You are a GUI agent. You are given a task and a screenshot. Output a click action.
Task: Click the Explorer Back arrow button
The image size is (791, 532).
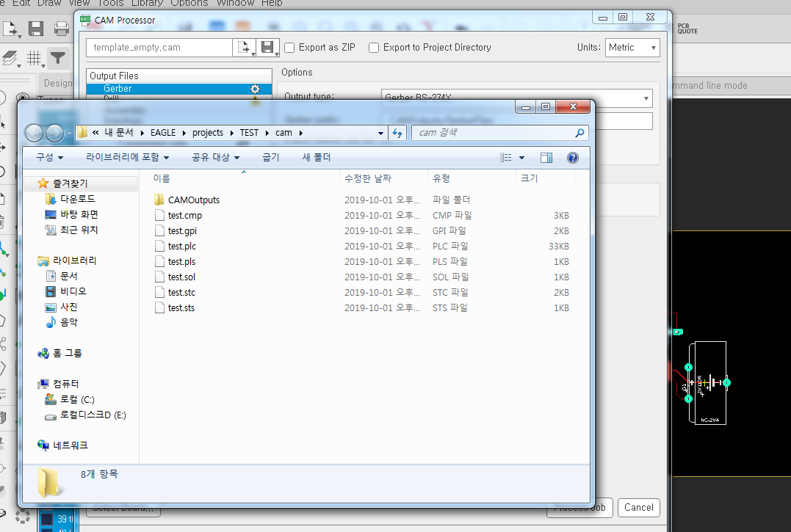point(34,133)
